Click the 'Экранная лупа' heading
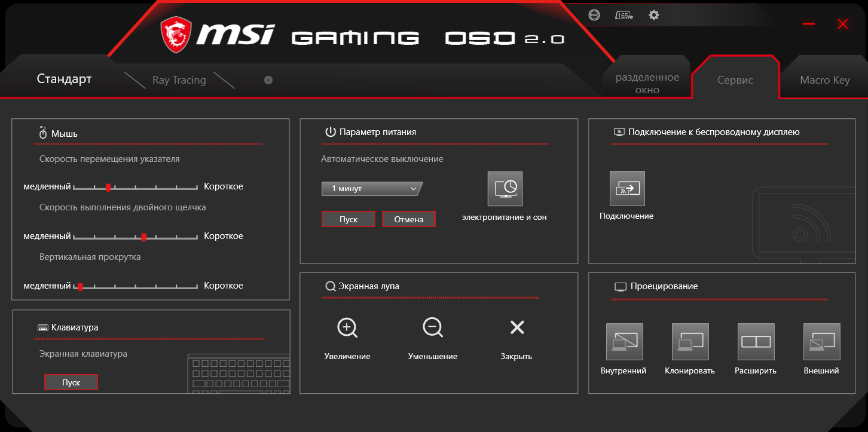The width and height of the screenshot is (868, 432). click(369, 286)
